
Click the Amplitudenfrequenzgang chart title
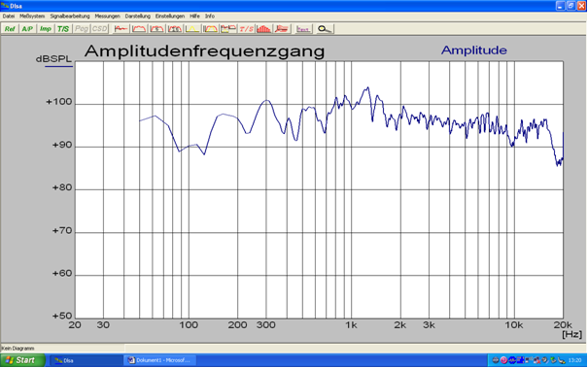[x=204, y=51]
